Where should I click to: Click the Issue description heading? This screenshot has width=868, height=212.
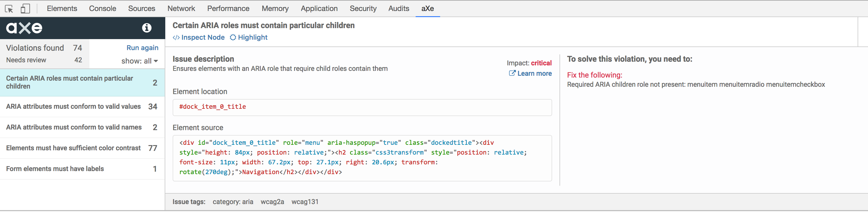pos(203,59)
